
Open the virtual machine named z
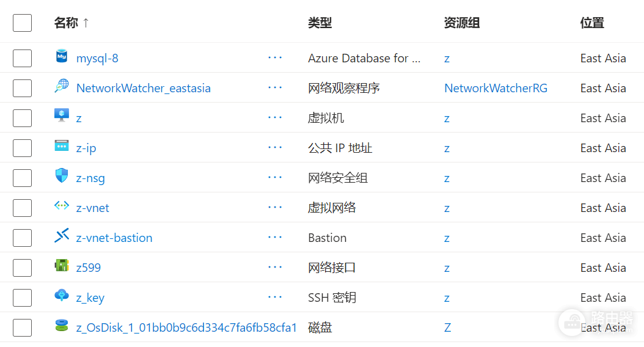click(79, 119)
